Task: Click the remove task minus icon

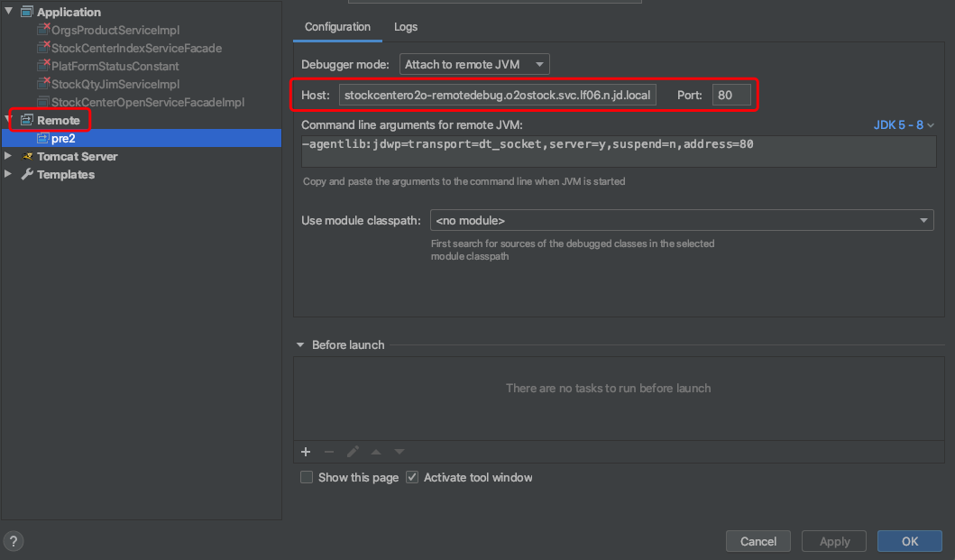Action: (x=329, y=452)
